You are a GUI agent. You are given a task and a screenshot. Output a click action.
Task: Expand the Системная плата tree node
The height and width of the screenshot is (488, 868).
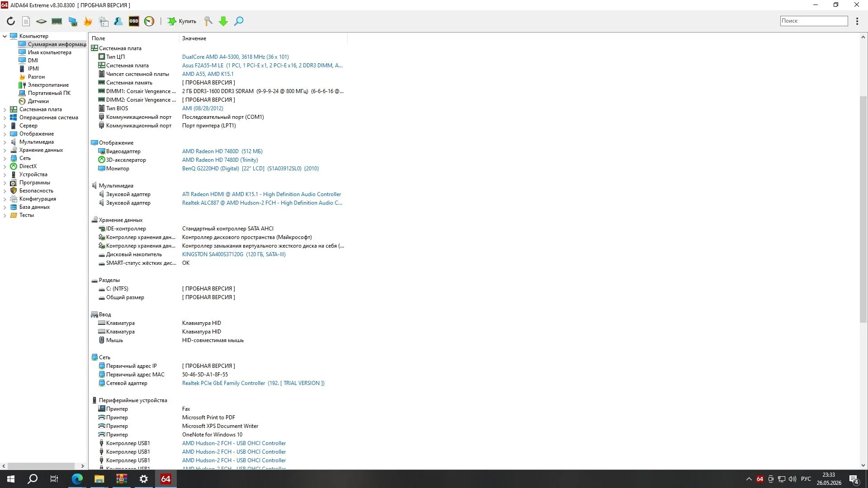5,109
